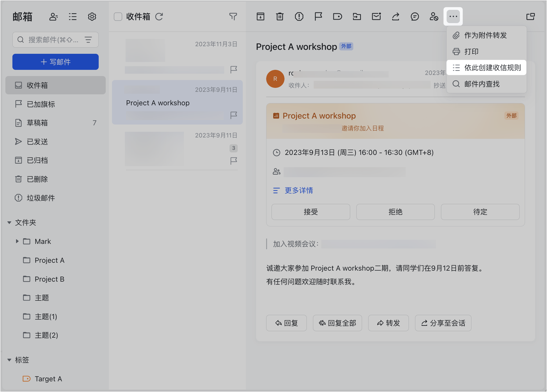Click the 3 message count badge
547x392 pixels.
pos(233,148)
